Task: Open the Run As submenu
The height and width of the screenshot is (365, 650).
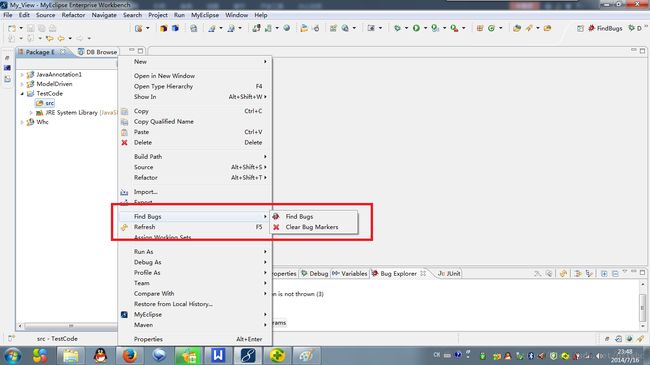Action: point(195,252)
